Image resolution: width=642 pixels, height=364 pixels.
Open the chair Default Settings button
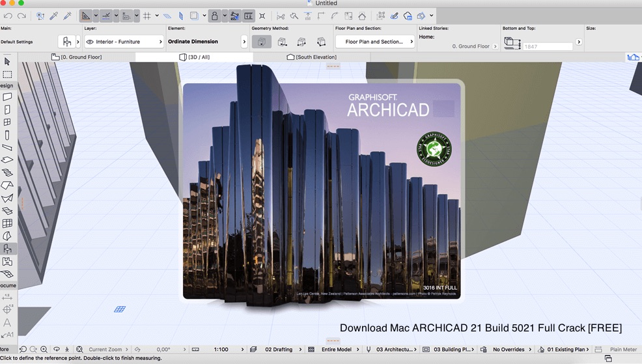coord(66,42)
